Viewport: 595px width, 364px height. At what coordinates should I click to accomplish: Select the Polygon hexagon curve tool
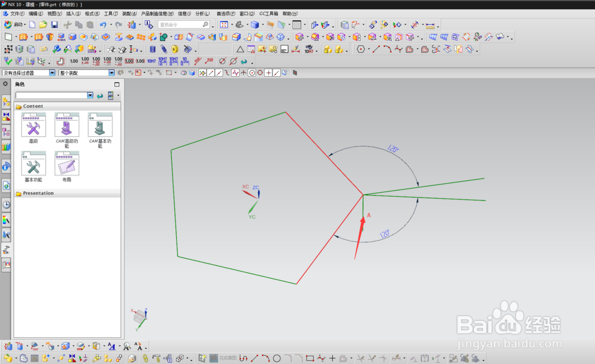361,49
